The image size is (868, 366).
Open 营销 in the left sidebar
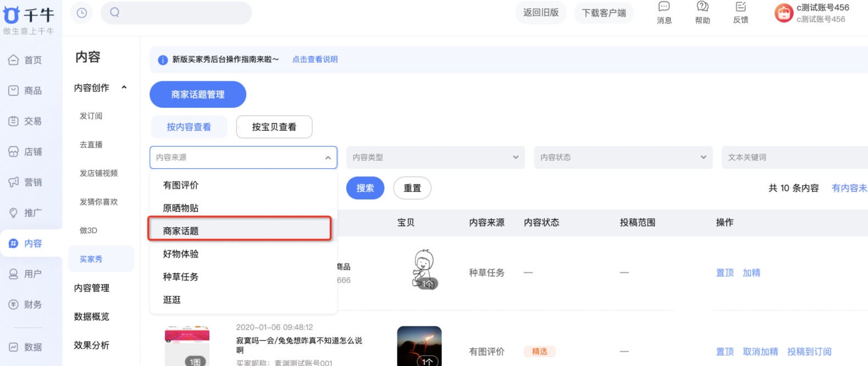(x=26, y=182)
